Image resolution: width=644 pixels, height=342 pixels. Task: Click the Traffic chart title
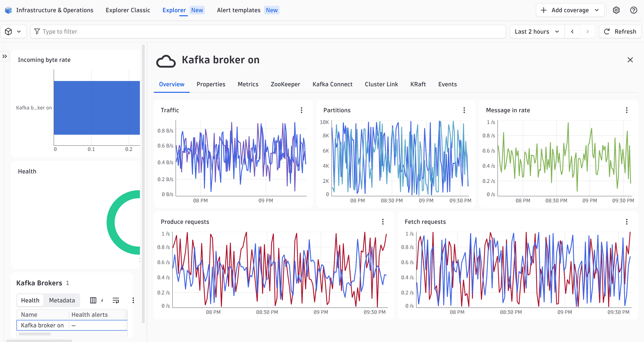pos(170,110)
